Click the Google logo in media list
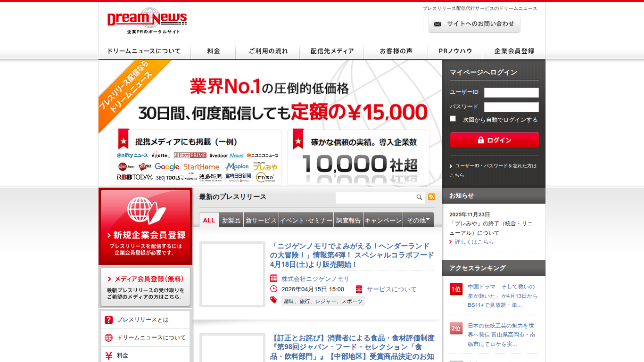Image resolution: width=644 pixels, height=362 pixels. click(167, 166)
